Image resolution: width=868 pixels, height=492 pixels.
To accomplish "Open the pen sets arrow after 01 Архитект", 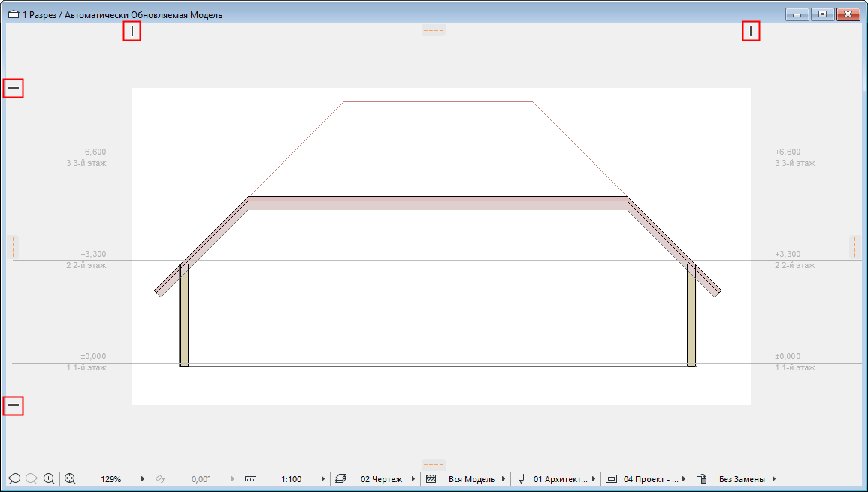I will pyautogui.click(x=594, y=478).
